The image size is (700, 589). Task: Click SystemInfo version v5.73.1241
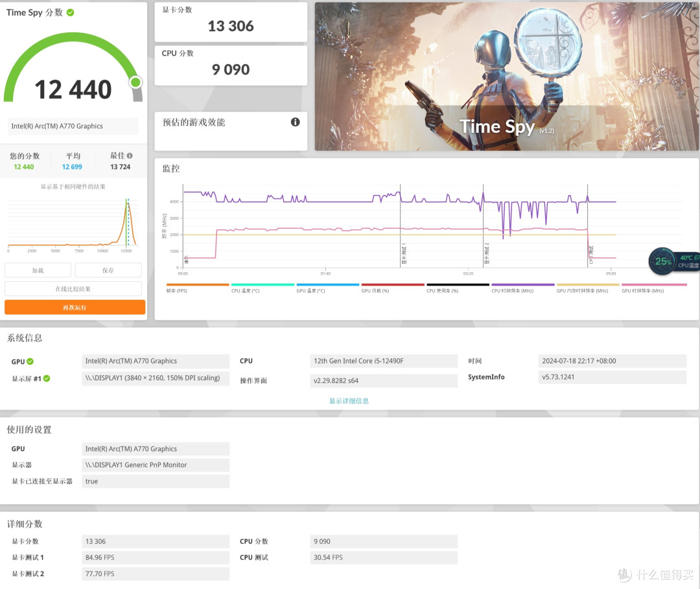coord(612,377)
